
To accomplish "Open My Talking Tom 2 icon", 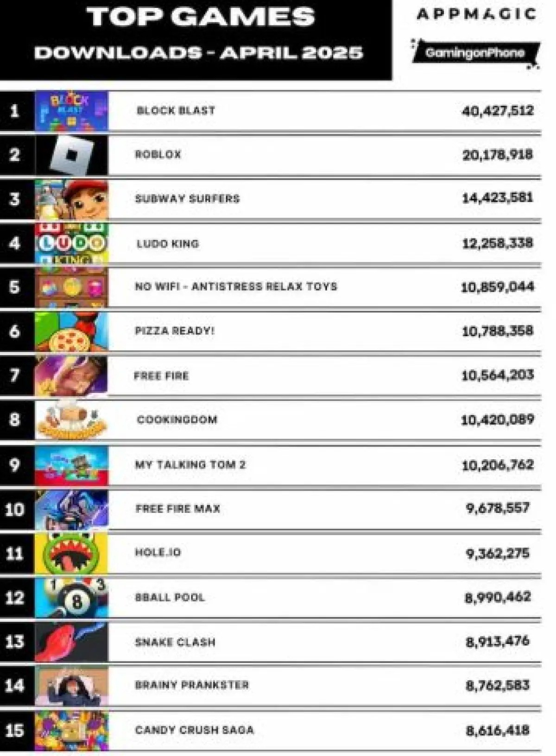I will tap(71, 465).
